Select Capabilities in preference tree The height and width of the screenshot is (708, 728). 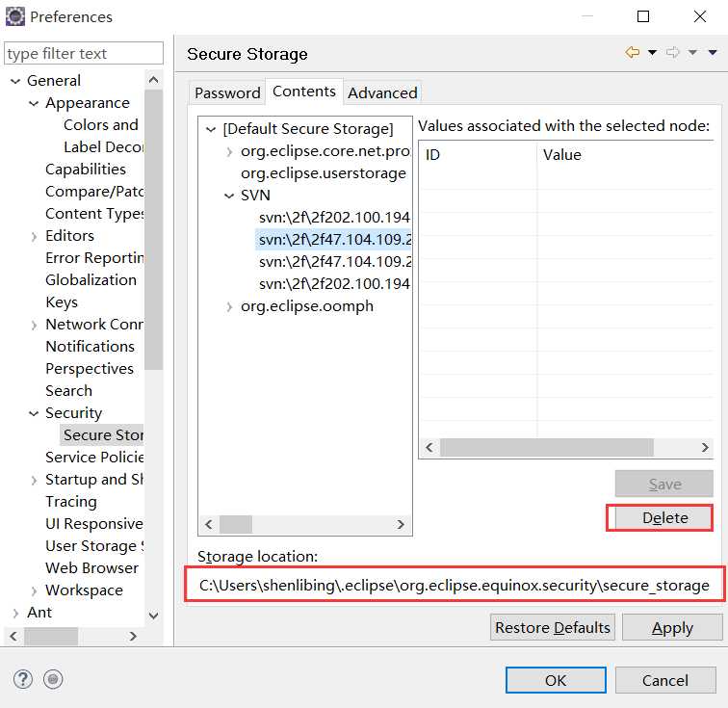86,170
